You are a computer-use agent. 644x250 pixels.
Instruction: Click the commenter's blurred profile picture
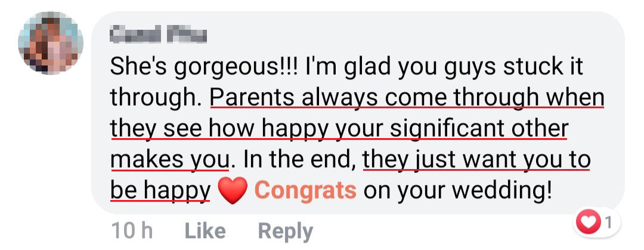point(50,46)
